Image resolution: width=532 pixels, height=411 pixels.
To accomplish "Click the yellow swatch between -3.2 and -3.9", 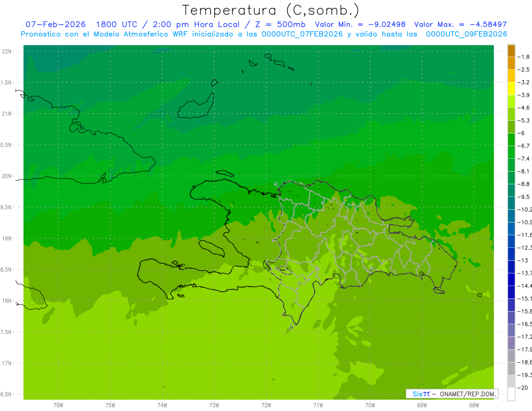I will click(x=511, y=89).
